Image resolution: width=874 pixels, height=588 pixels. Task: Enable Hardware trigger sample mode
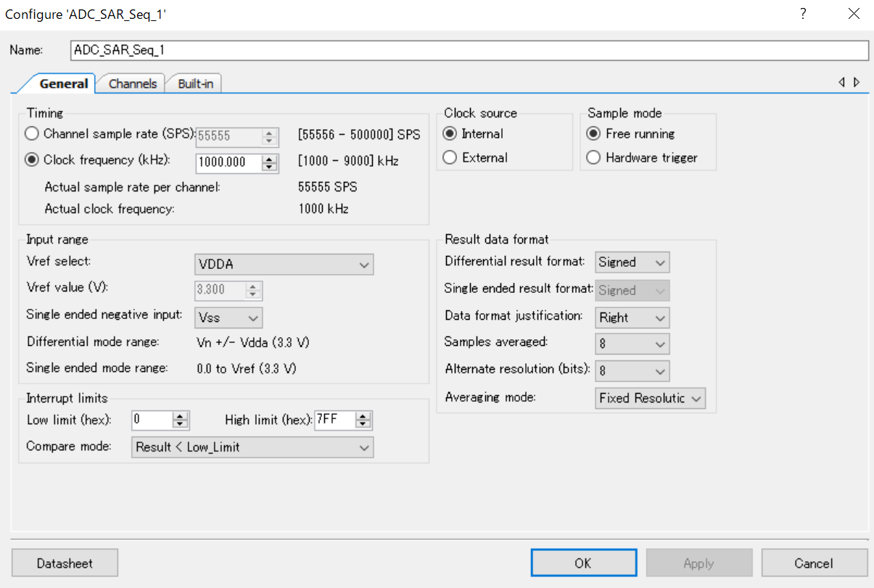pyautogui.click(x=593, y=157)
